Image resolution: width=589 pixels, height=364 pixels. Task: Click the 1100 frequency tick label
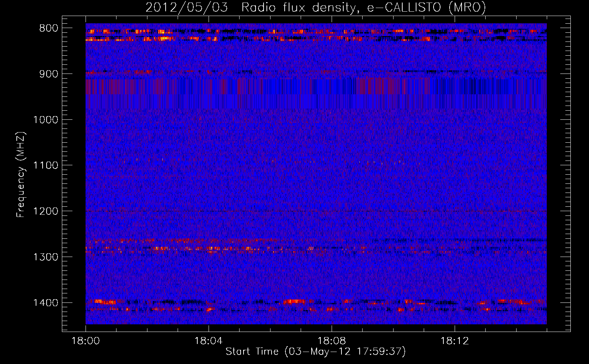(x=46, y=165)
